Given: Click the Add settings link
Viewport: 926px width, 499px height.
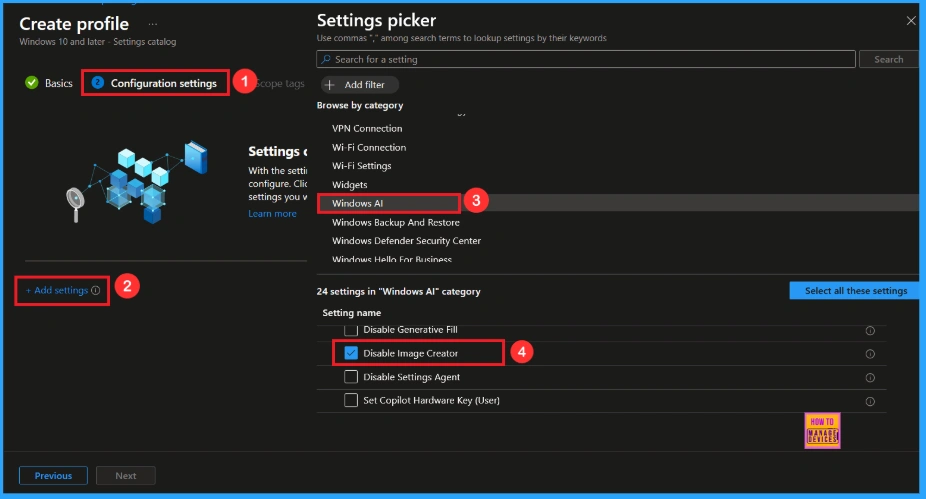Looking at the screenshot, I should pyautogui.click(x=57, y=290).
